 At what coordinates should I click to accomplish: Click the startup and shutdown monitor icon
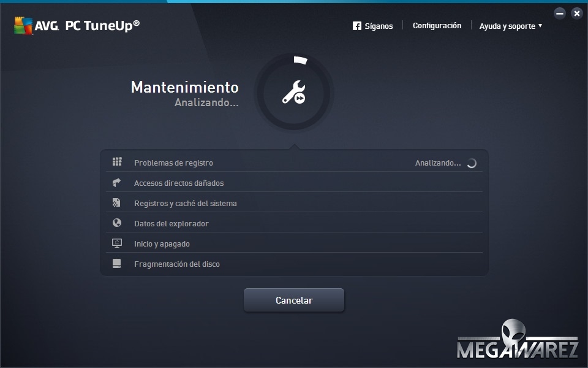(x=117, y=243)
